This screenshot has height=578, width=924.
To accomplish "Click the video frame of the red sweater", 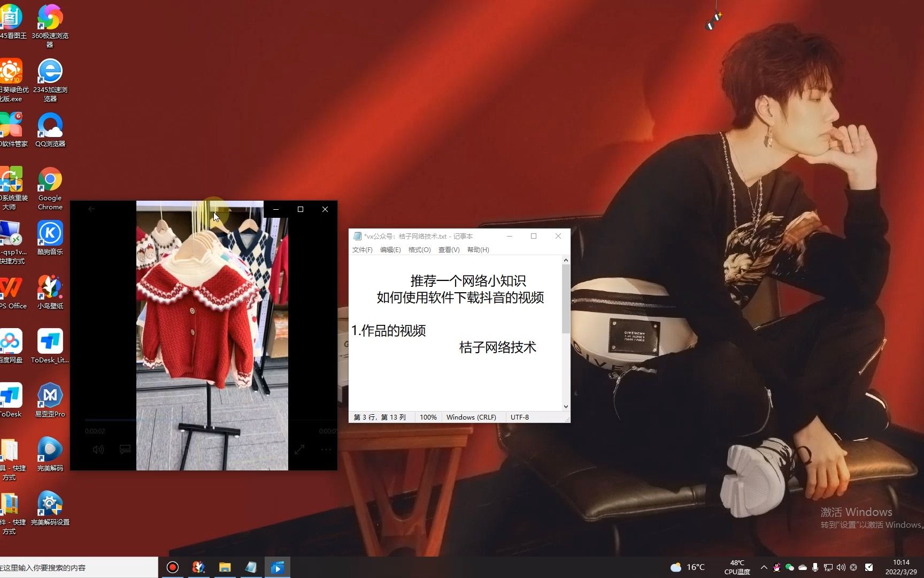I will tap(212, 336).
